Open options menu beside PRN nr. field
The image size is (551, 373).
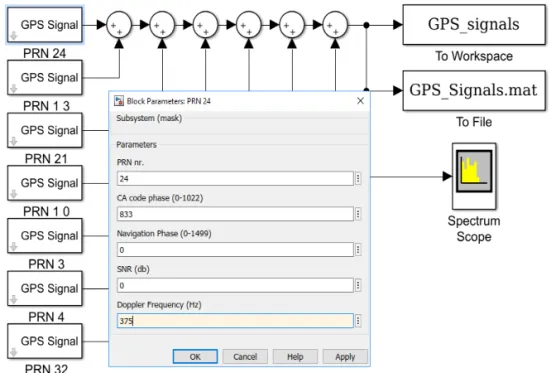pos(358,179)
